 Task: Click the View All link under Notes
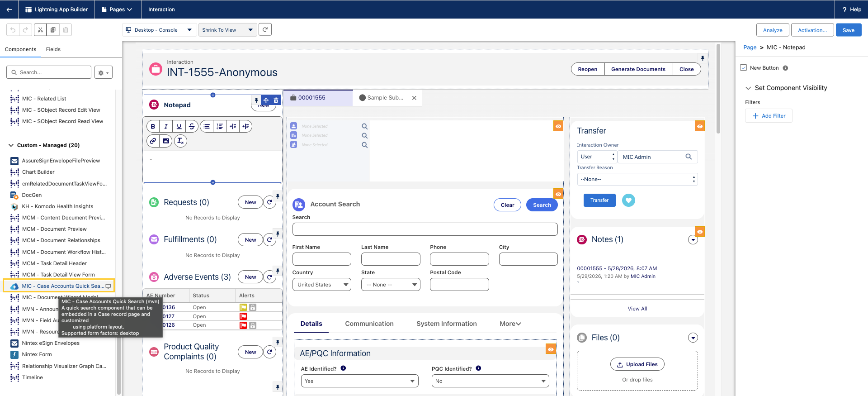pos(637,309)
